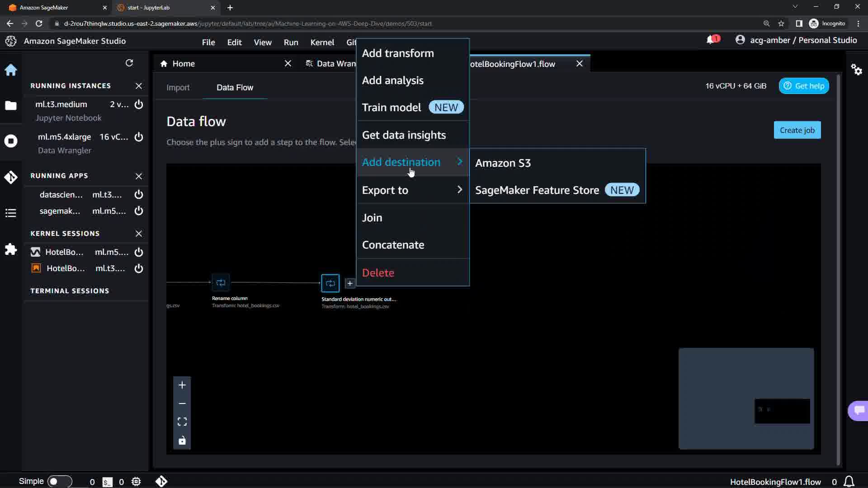This screenshot has height=488, width=868.
Task: Choose Amazon S3 as the destination
Action: coord(503,163)
